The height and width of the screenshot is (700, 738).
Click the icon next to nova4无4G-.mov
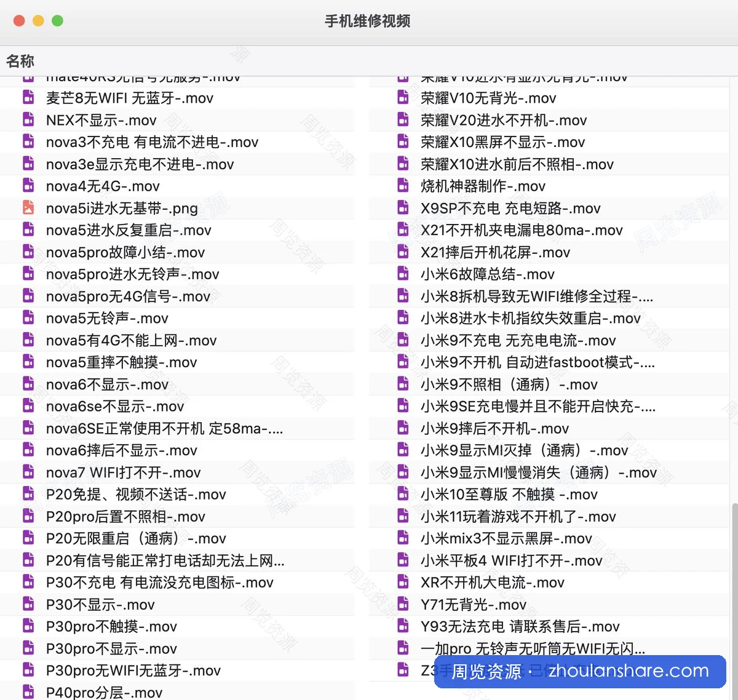pos(28,185)
